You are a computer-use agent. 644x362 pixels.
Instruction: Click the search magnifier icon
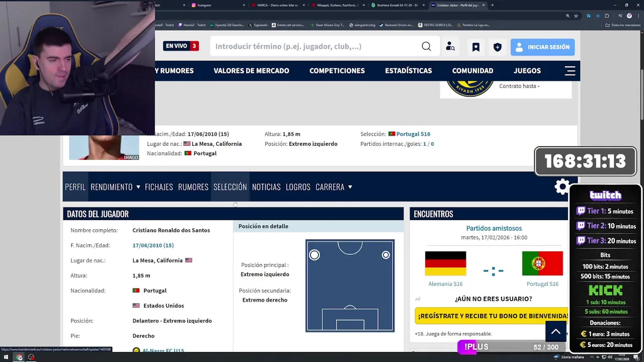pos(426,46)
